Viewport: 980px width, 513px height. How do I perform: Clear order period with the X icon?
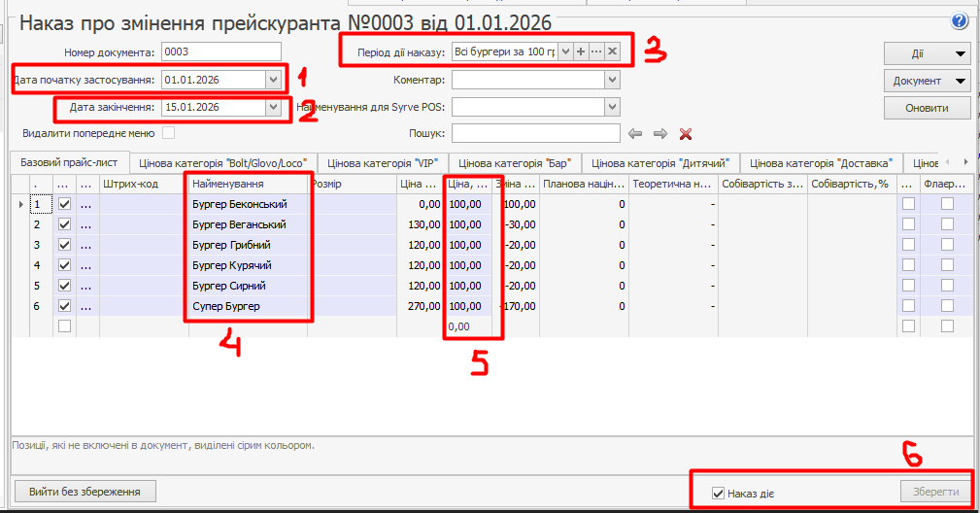[612, 51]
